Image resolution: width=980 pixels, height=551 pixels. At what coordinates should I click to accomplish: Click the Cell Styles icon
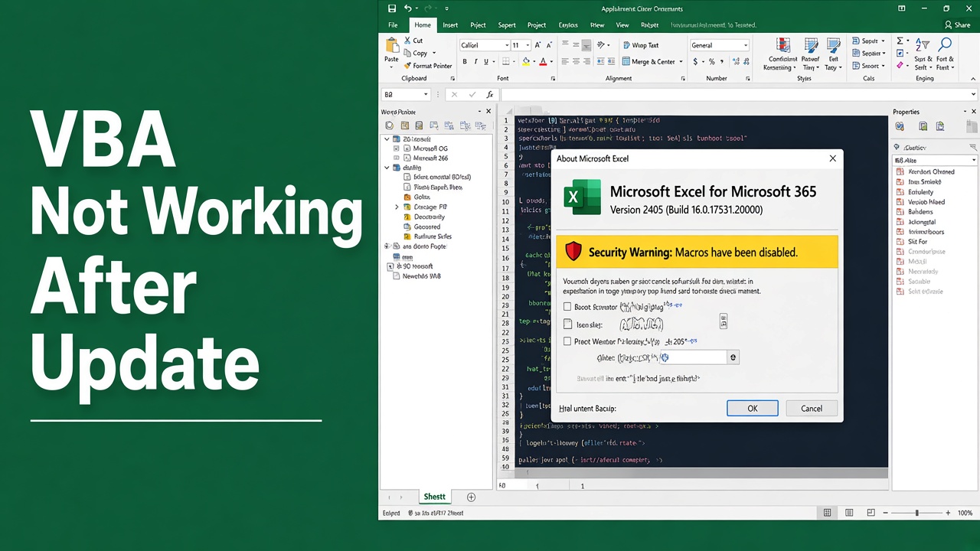pyautogui.click(x=832, y=46)
